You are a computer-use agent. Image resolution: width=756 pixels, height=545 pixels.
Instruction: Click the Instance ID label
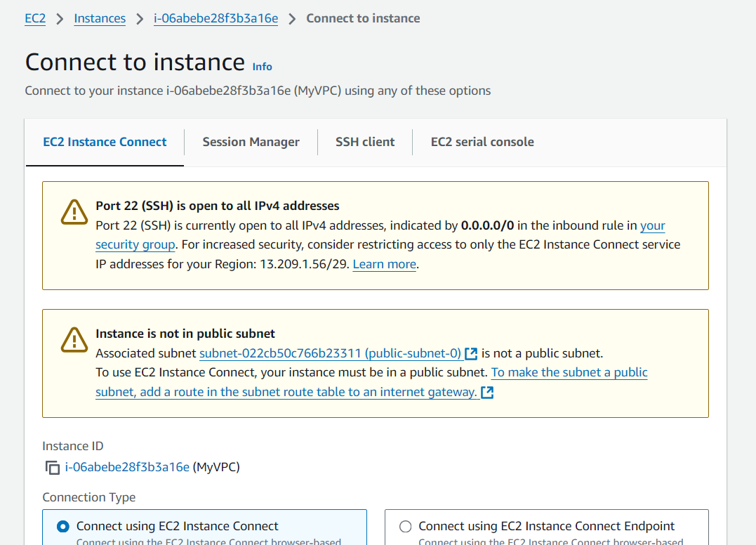click(x=73, y=446)
